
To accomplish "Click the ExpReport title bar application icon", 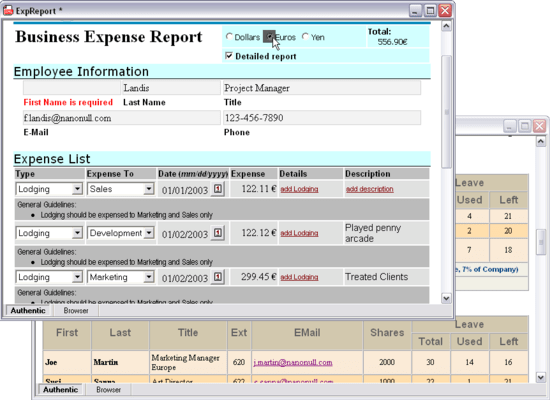I will click(x=8, y=11).
